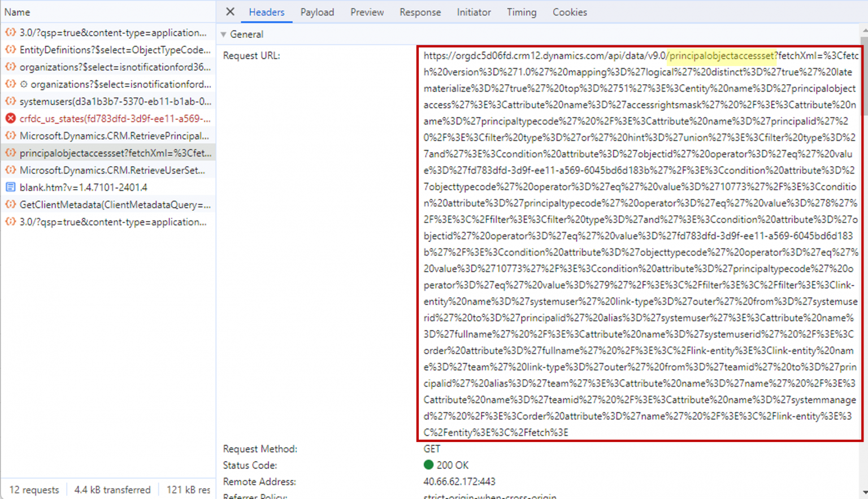868x499 pixels.
Task: Collapse the General section
Action: [223, 34]
